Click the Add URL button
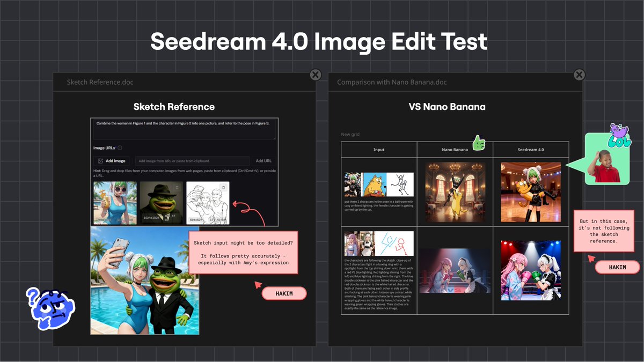Viewport: 644px width, 362px height. point(264,161)
